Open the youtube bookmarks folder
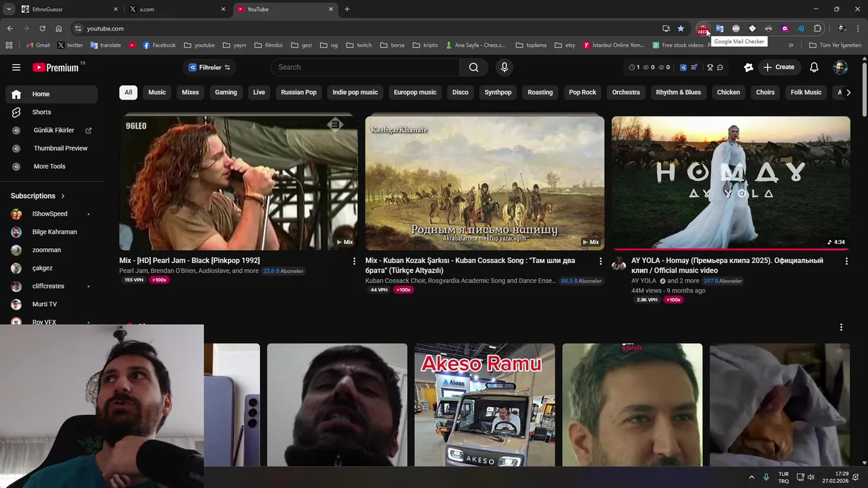The image size is (868, 488). [x=199, y=45]
